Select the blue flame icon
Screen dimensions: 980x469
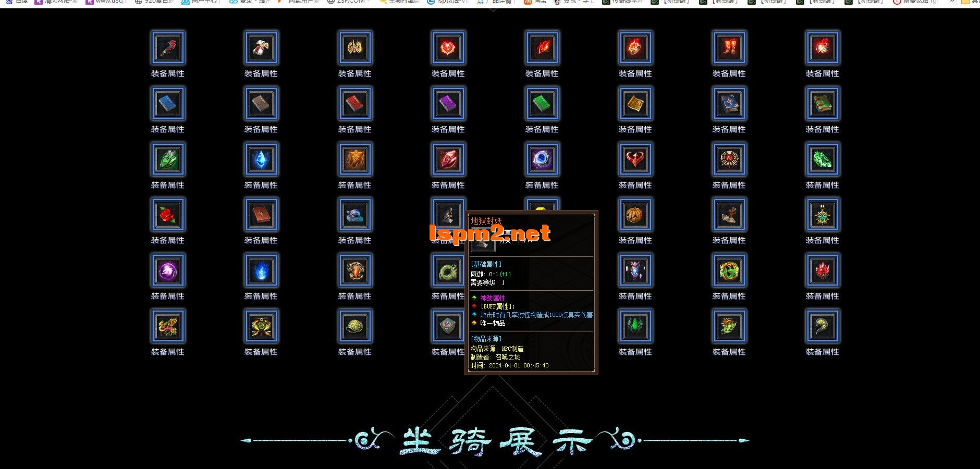(x=261, y=270)
